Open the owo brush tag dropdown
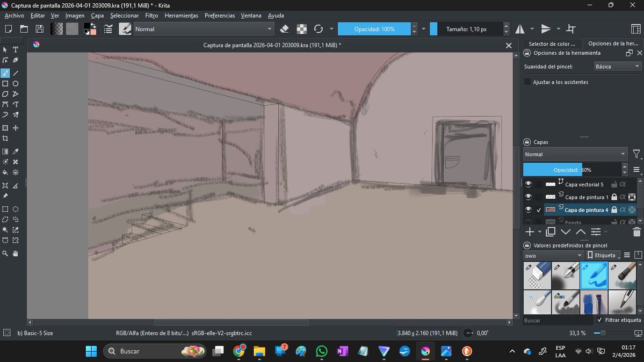Image resolution: width=644 pixels, height=362 pixels. point(553,255)
